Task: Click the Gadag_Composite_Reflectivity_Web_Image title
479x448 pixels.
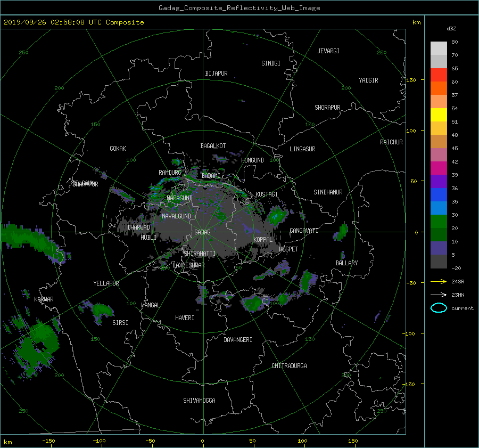Action: click(239, 8)
